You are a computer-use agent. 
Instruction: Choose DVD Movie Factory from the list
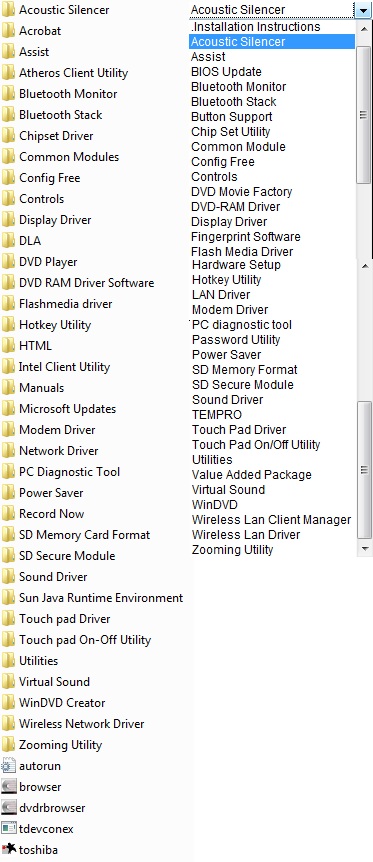[242, 192]
